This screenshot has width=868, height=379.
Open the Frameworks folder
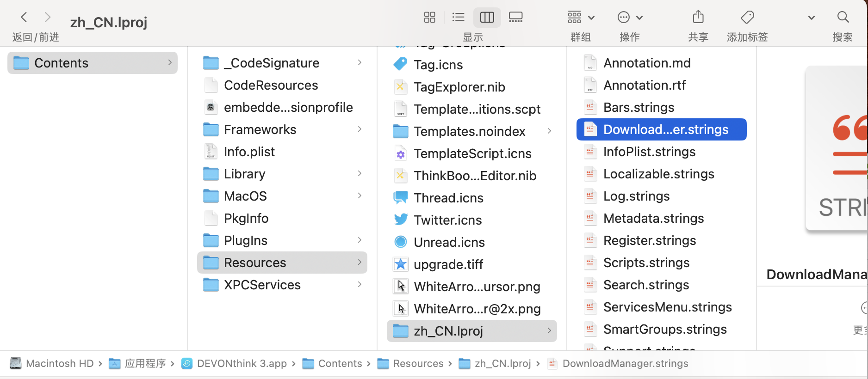pos(260,129)
